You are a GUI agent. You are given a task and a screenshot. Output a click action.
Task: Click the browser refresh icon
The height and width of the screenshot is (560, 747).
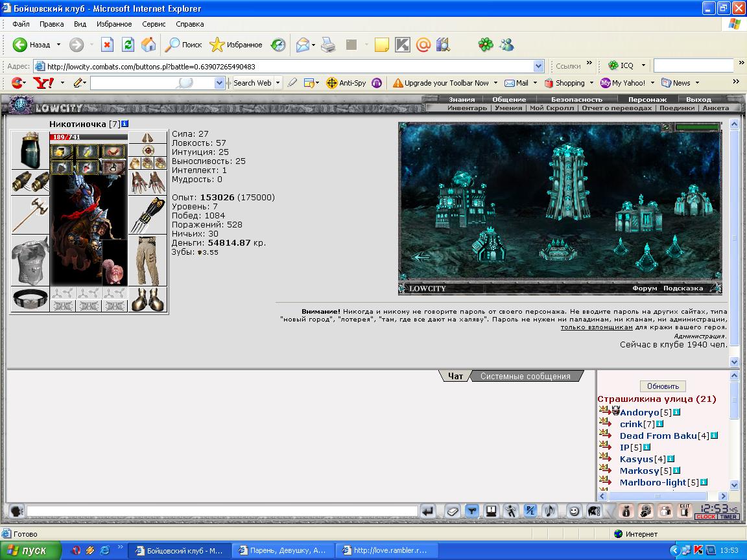point(128,45)
